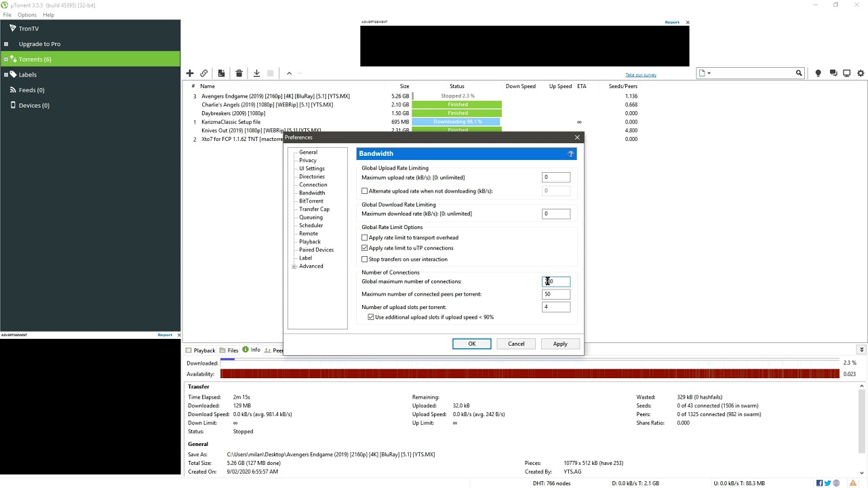868x488 pixels.
Task: Open search provider dropdown arrow
Action: click(709, 73)
